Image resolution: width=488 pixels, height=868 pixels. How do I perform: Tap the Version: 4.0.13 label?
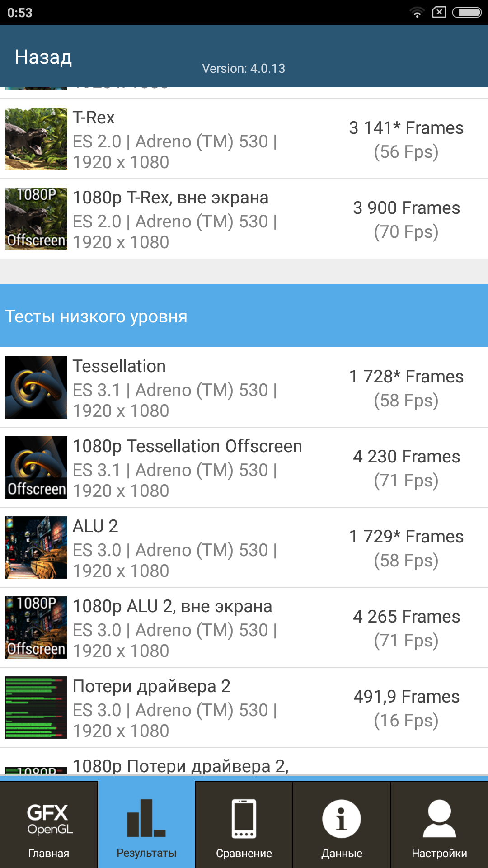244,69
